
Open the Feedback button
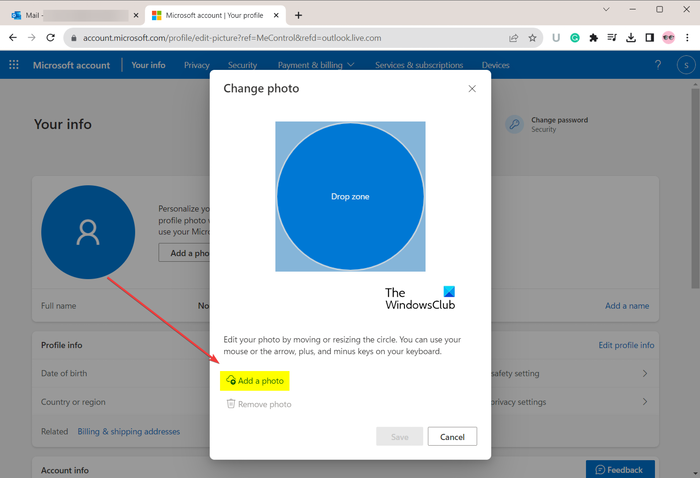(x=620, y=470)
